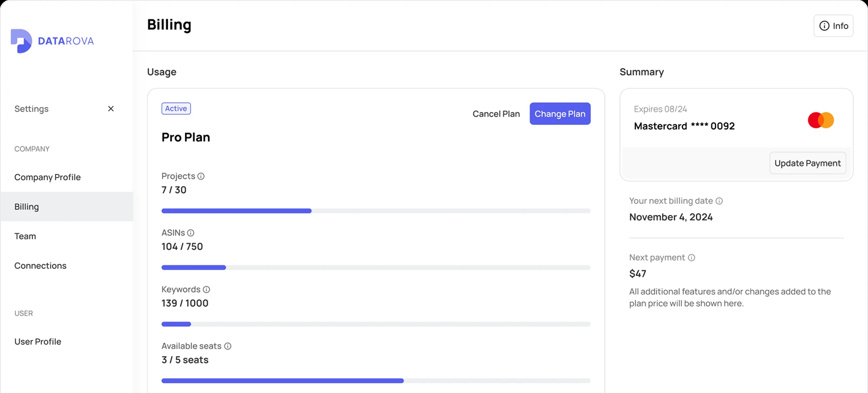
Task: Go to Company Profile settings
Action: (47, 177)
